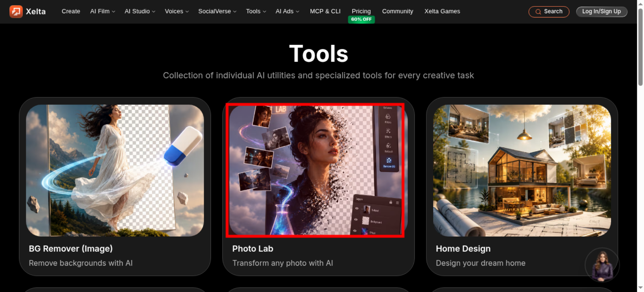
Task: Expand the AI Ads dropdown chevron
Action: coord(298,12)
